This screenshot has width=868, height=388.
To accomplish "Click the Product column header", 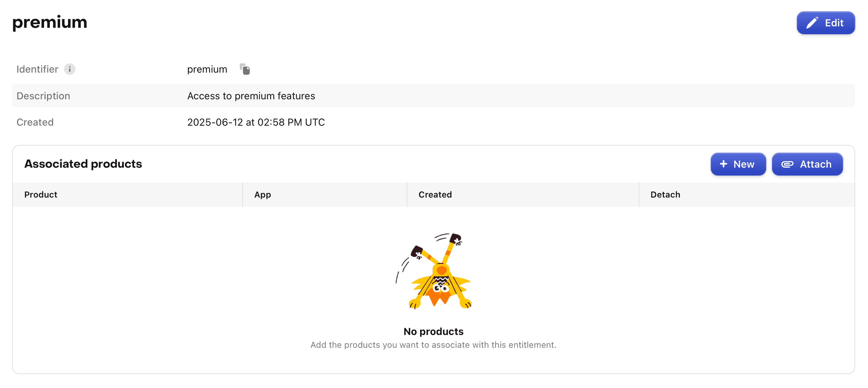I will pyautogui.click(x=41, y=194).
